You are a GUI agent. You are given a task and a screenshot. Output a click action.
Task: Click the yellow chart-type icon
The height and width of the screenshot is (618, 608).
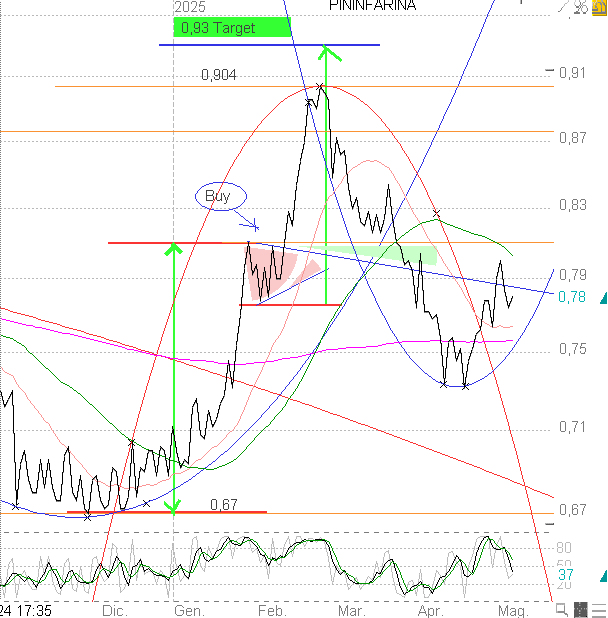coord(599,7)
